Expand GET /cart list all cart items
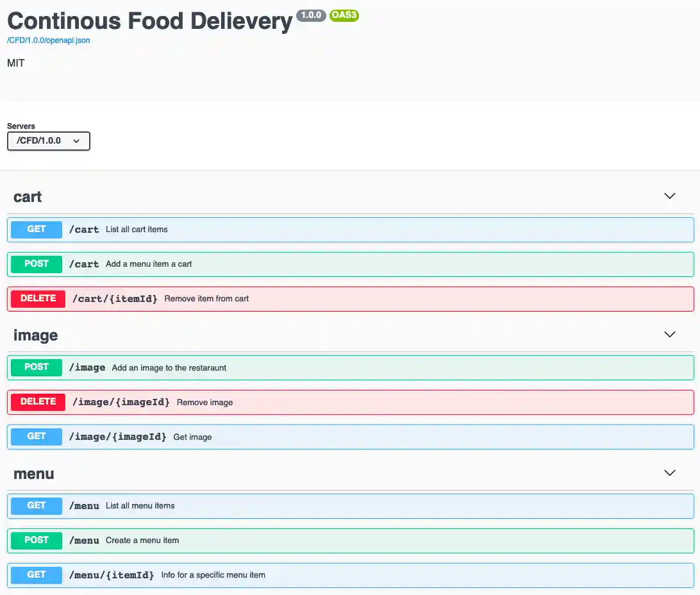The height and width of the screenshot is (595, 700). 350,230
